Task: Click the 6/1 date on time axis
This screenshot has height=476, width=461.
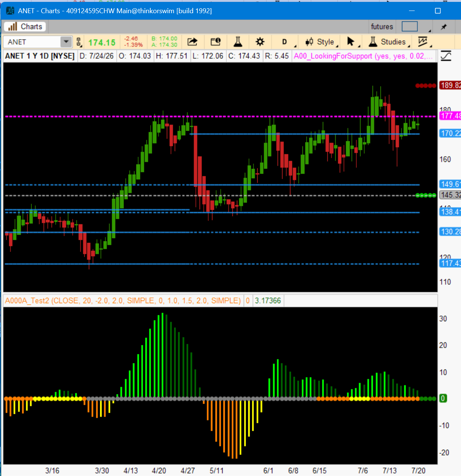Action: pyautogui.click(x=268, y=471)
